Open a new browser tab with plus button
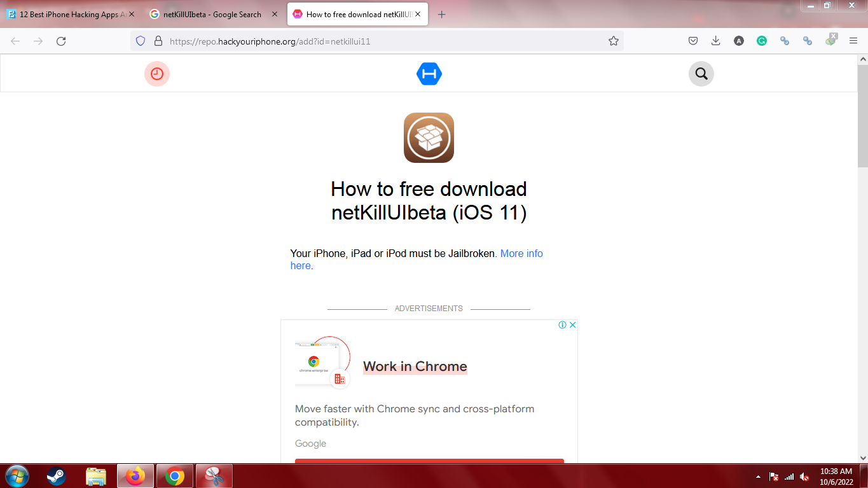This screenshot has height=488, width=868. (442, 15)
